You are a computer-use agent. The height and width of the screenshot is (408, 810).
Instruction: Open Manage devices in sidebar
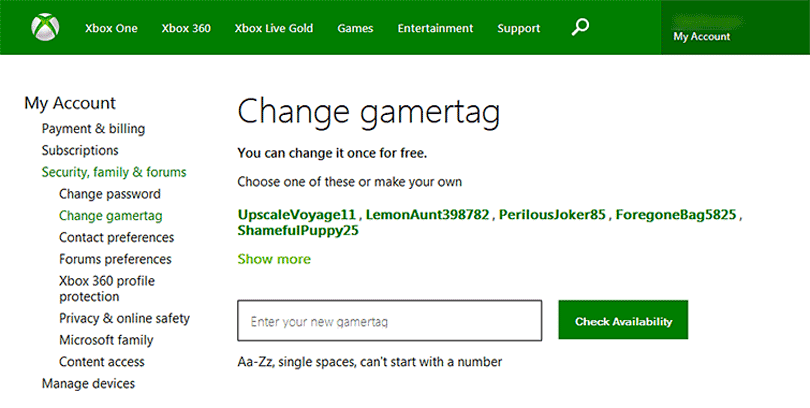point(88,383)
